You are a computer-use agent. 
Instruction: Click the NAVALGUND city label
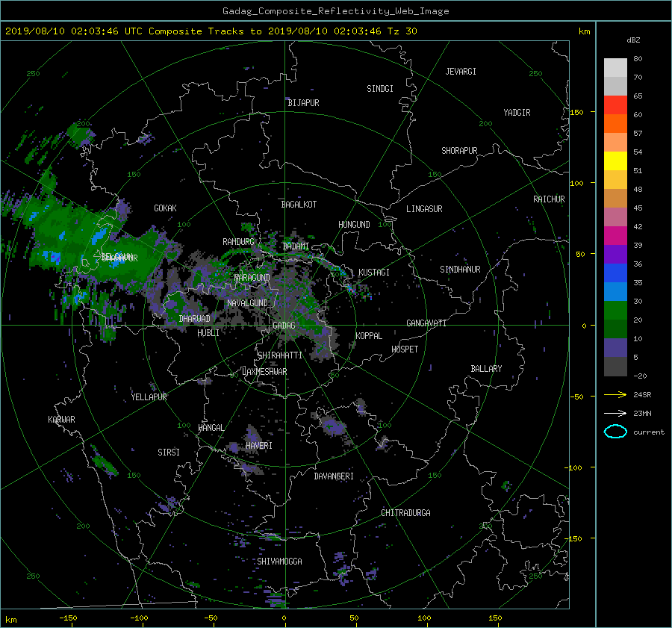247,303
